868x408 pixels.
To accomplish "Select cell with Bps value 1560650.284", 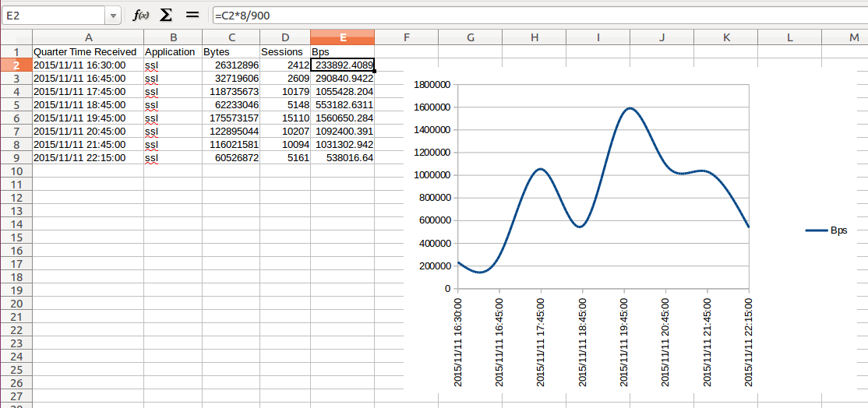I will click(x=342, y=118).
